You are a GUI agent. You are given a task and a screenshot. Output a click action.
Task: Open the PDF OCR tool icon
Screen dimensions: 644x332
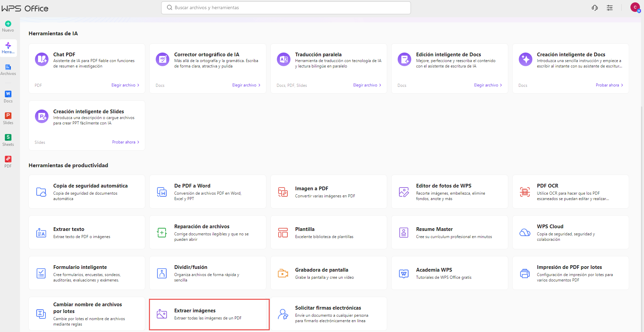point(525,192)
